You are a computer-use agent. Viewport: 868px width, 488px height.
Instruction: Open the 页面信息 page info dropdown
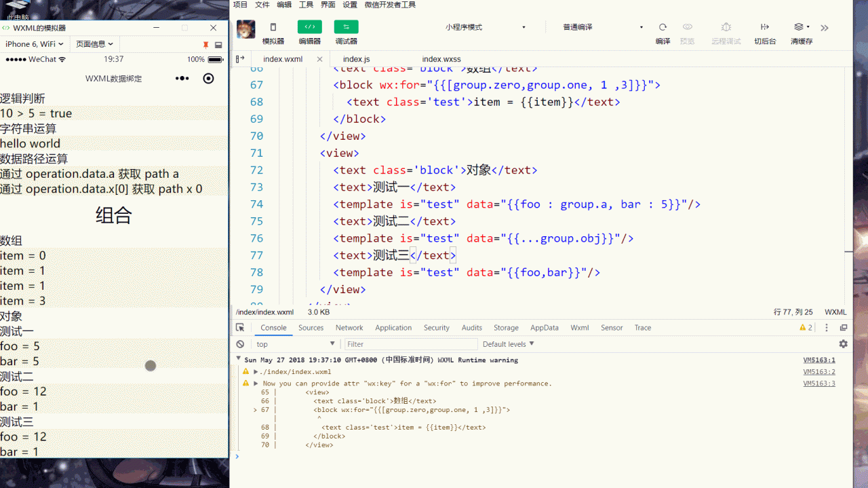tap(94, 44)
